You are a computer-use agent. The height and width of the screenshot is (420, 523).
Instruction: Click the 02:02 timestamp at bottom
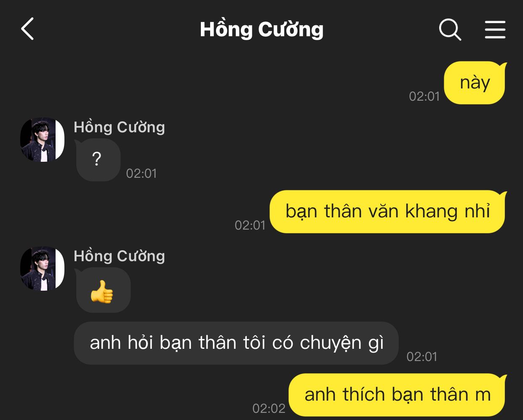[x=269, y=408]
